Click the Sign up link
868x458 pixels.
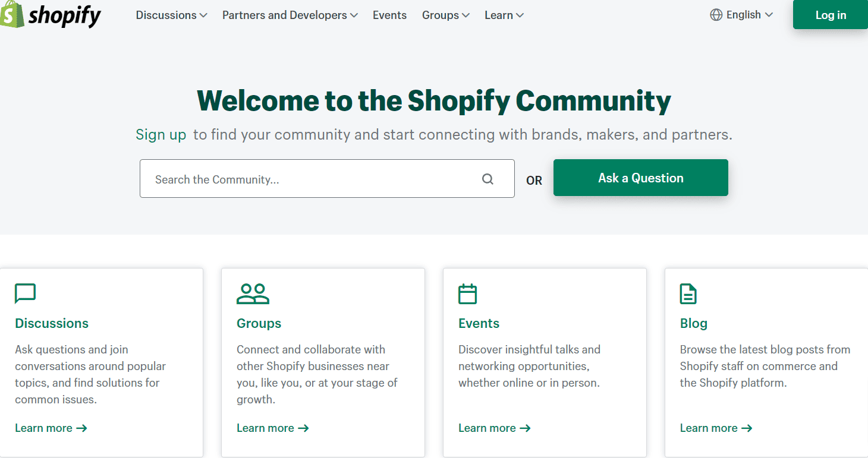pos(161,134)
